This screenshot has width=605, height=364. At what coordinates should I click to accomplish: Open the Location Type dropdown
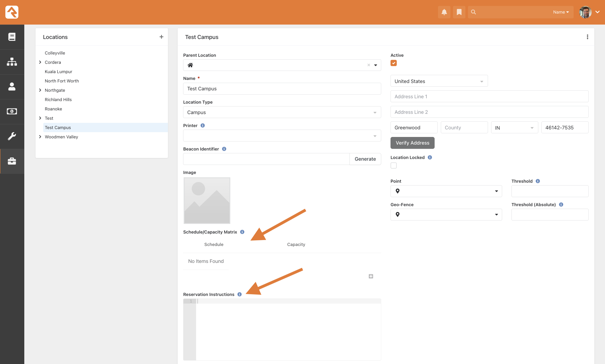282,112
